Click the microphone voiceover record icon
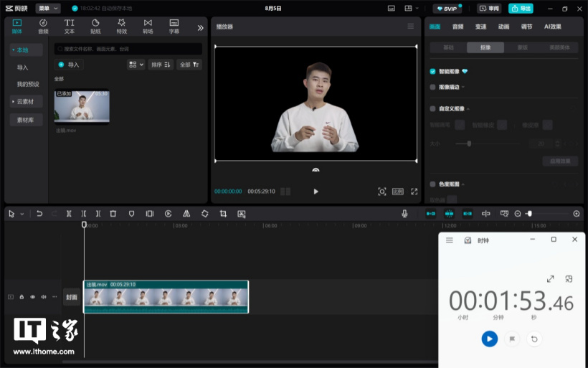Viewport: 588px width, 368px height. click(x=404, y=214)
